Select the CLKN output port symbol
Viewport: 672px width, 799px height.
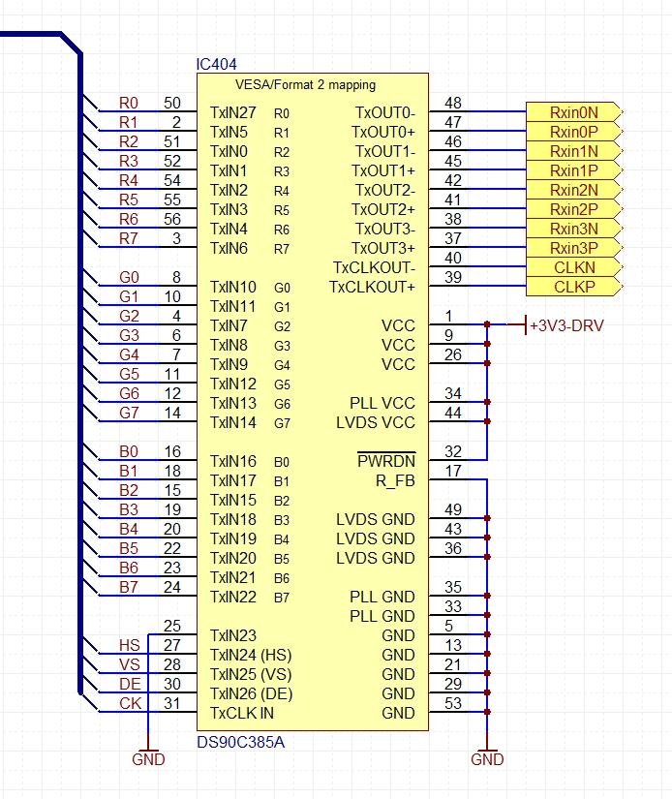point(574,266)
